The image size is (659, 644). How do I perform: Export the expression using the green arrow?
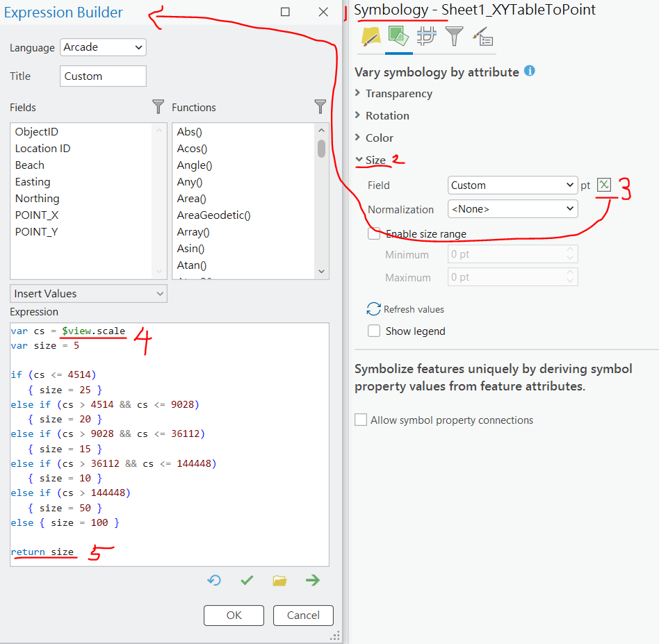coord(312,580)
